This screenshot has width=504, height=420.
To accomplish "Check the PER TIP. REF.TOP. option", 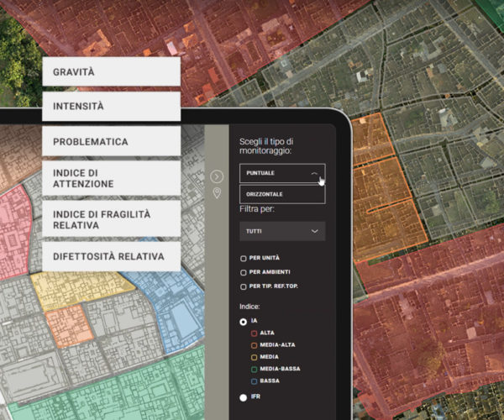I will [244, 286].
